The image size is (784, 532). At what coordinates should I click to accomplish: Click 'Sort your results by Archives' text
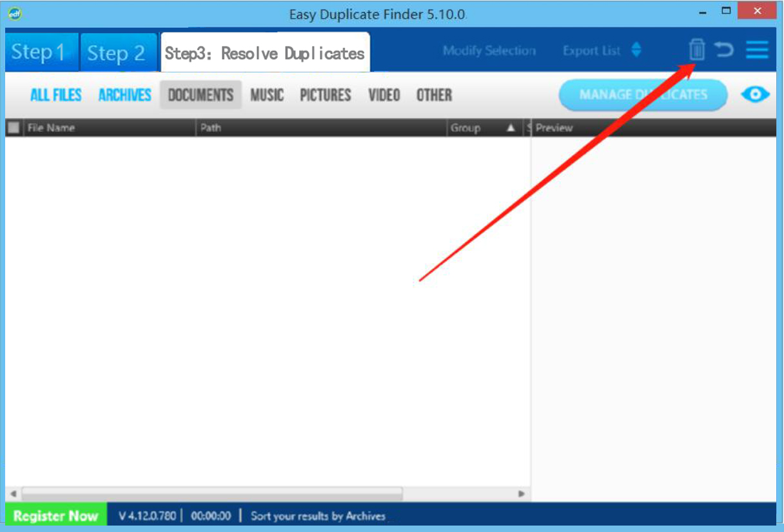coord(318,516)
